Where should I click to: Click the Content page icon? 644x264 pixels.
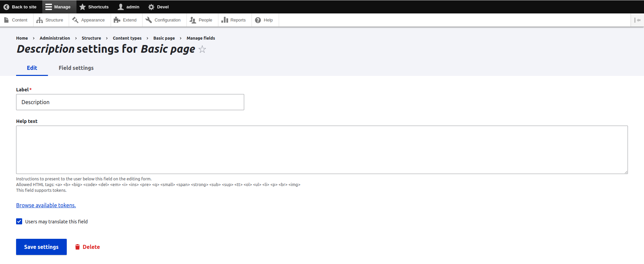tap(6, 20)
